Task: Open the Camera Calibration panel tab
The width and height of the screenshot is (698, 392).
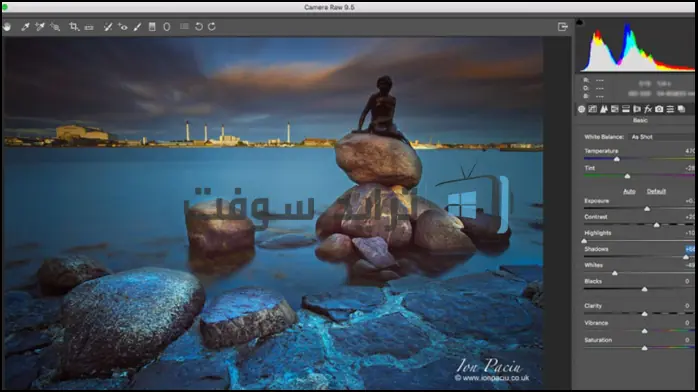Action: pos(659,109)
